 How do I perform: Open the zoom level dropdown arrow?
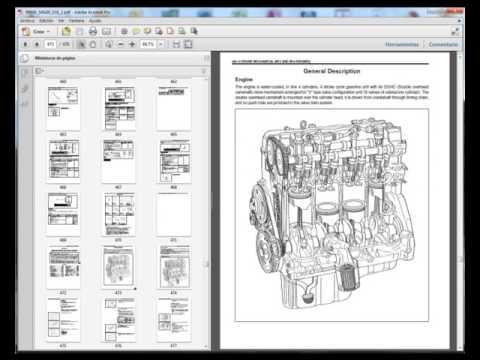coord(161,44)
